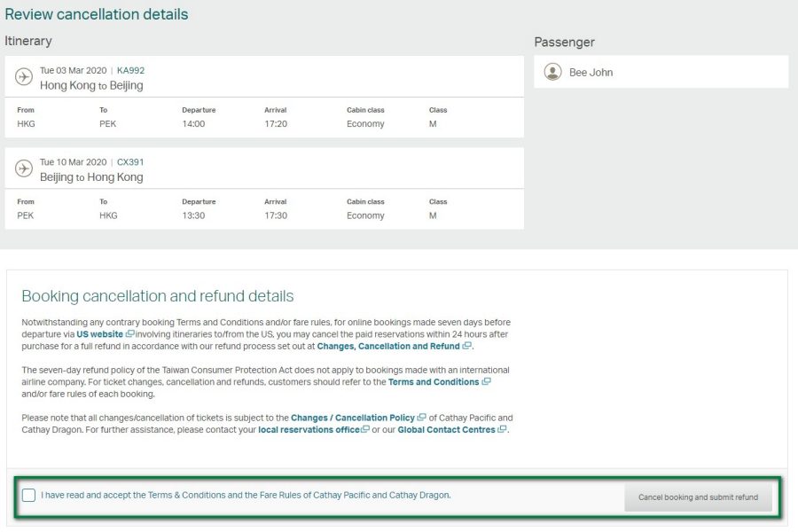798x532 pixels.
Task: Click the Review cancellation details heading
Action: (x=97, y=14)
